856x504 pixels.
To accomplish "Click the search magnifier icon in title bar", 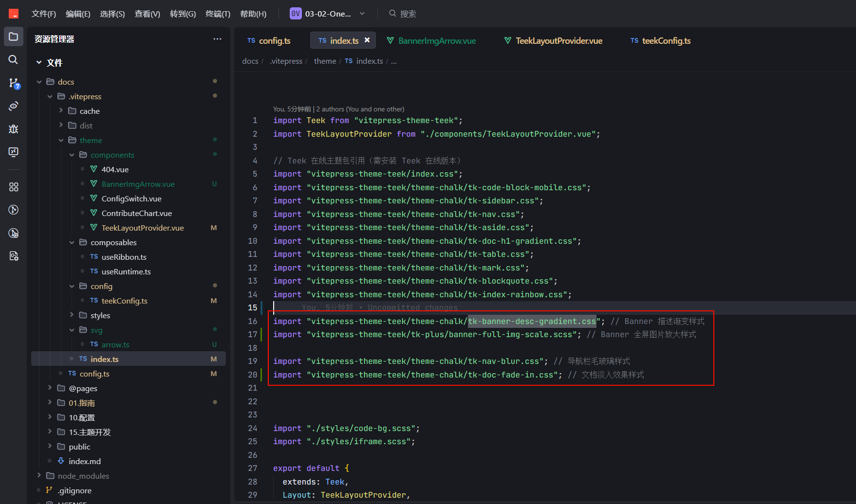I will click(392, 14).
